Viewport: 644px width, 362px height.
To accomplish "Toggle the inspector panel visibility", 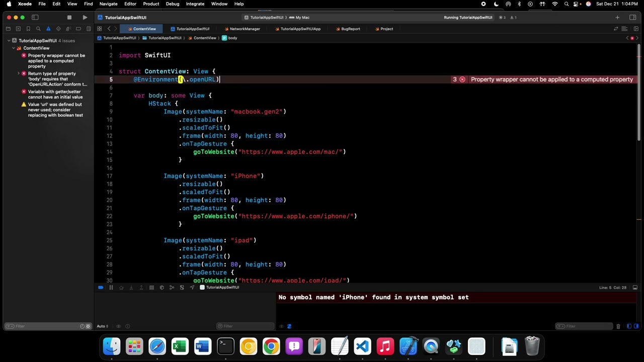I will tap(633, 18).
